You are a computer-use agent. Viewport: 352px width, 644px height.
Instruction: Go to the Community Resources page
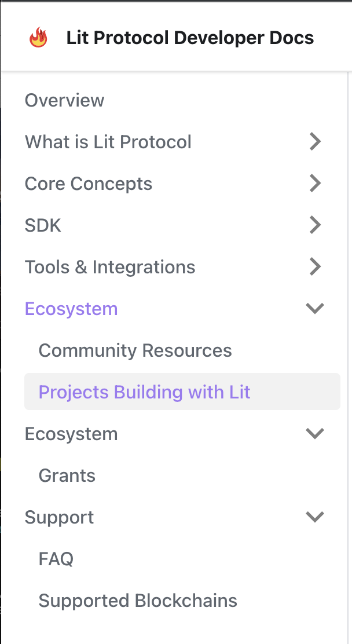[x=135, y=350]
